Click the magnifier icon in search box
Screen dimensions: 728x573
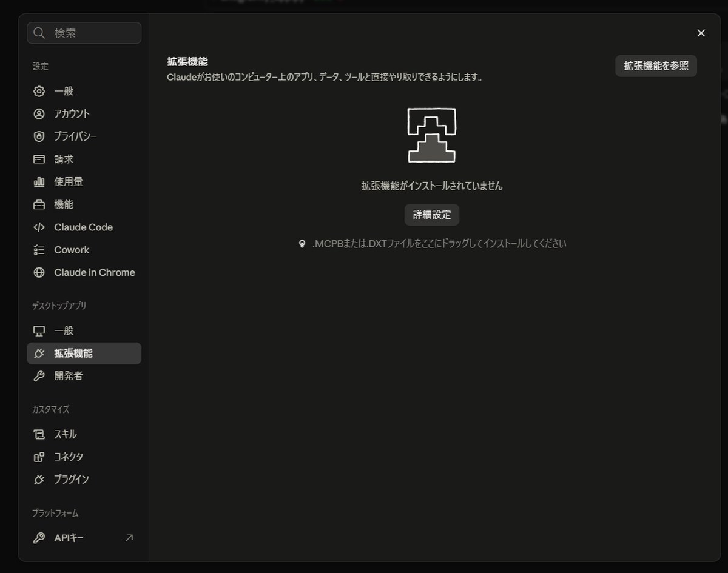(39, 33)
